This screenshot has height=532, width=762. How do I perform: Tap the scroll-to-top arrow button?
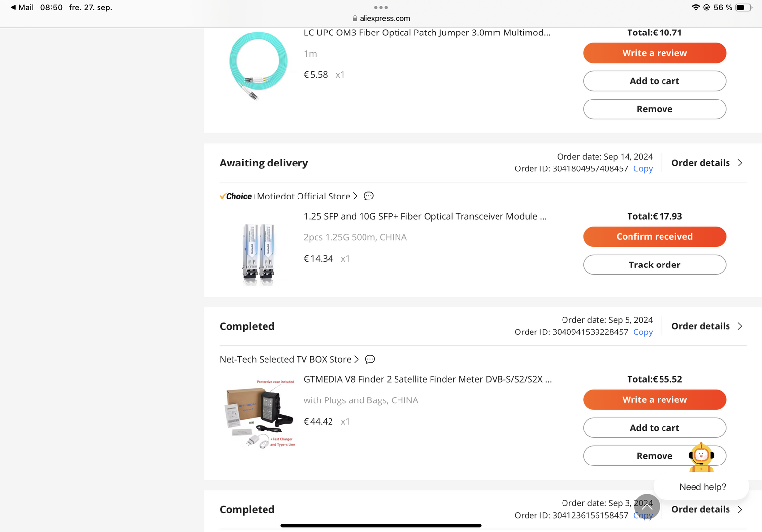pyautogui.click(x=647, y=506)
